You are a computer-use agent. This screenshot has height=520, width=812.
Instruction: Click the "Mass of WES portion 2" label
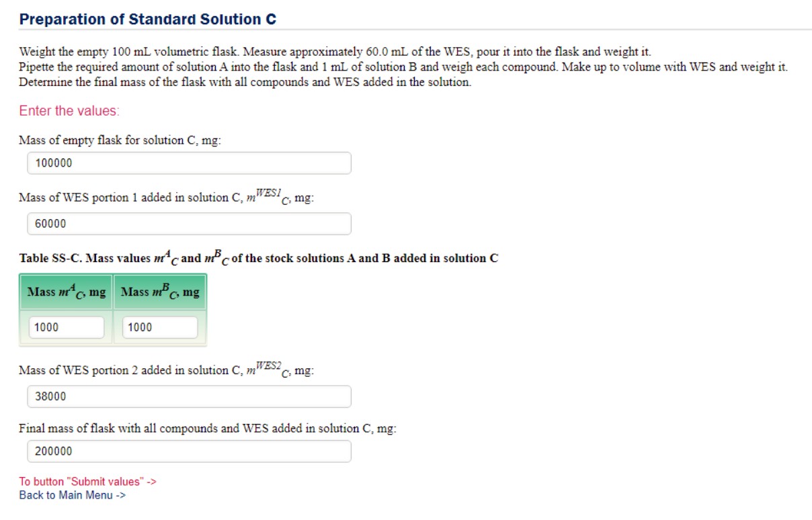pos(166,370)
